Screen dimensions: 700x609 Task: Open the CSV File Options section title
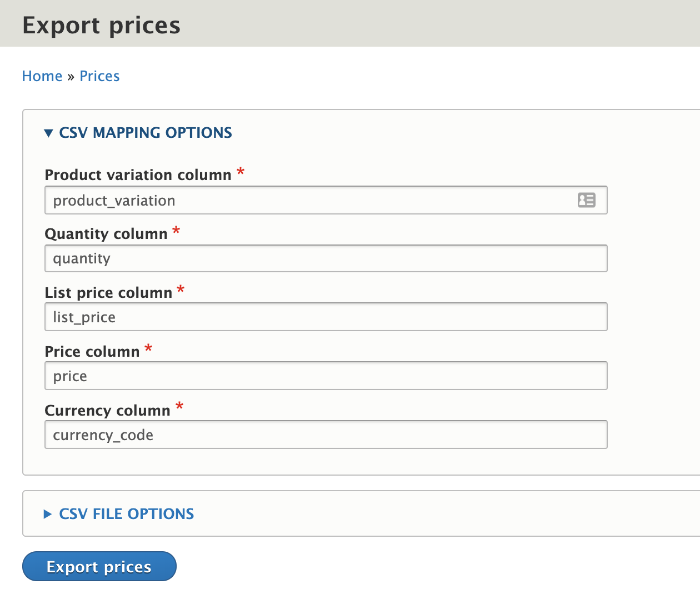127,514
